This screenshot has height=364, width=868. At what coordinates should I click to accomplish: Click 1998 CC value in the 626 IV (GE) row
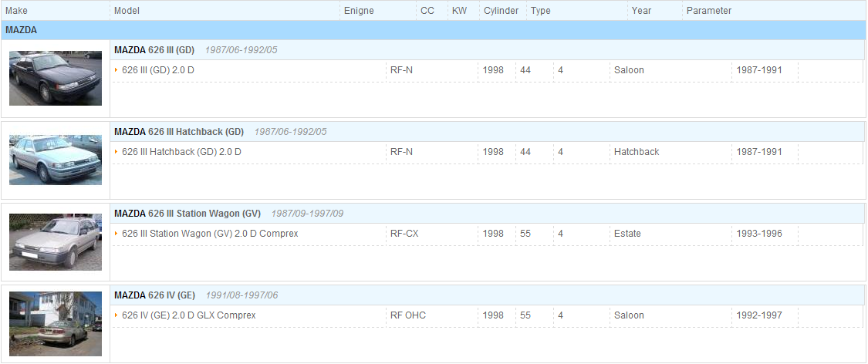click(x=493, y=315)
